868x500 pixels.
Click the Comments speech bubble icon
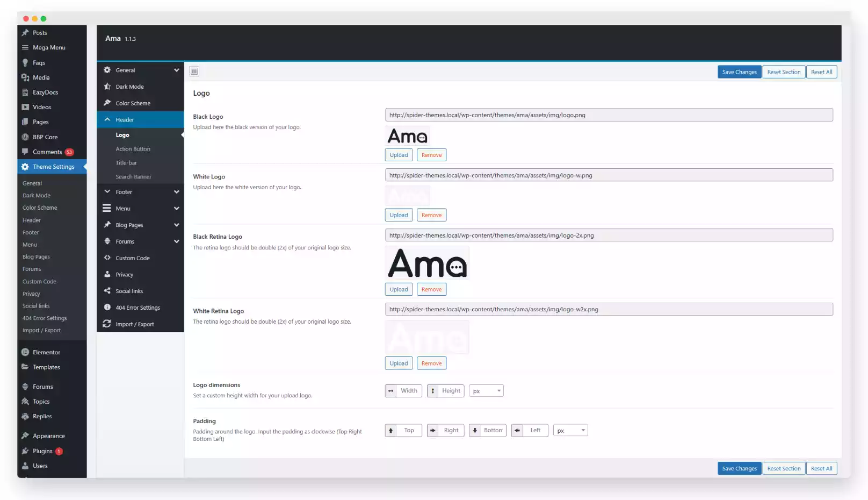(25, 152)
